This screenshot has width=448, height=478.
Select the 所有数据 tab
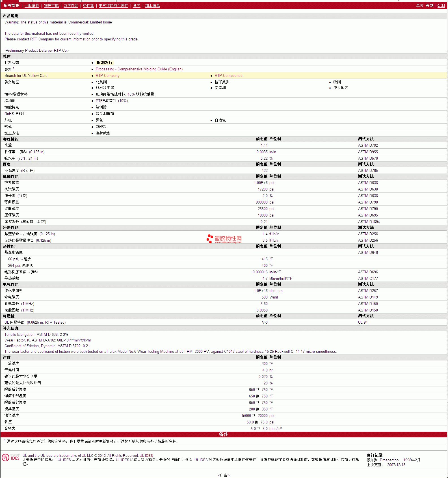click(12, 5)
